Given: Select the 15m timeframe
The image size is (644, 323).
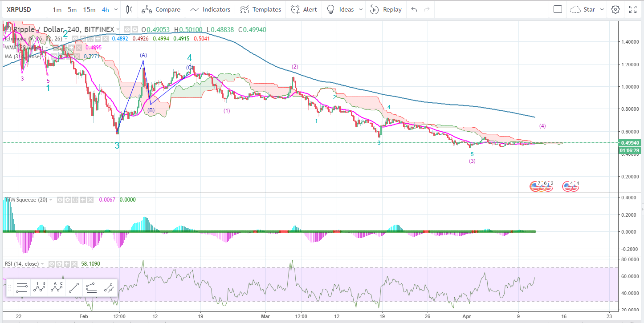Looking at the screenshot, I should tap(89, 9).
